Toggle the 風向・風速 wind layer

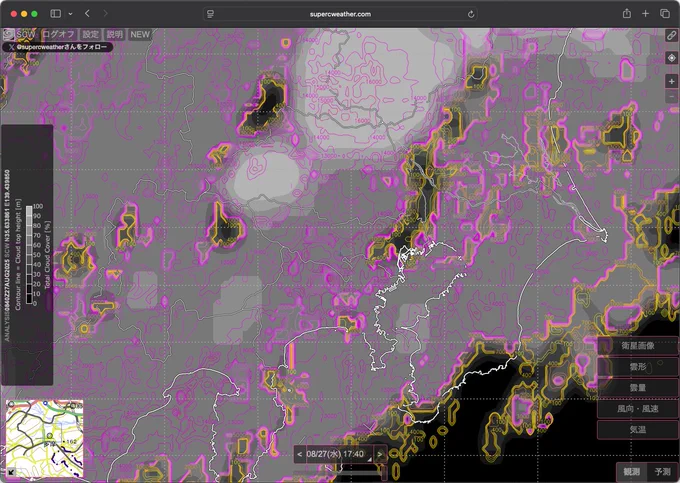[638, 408]
